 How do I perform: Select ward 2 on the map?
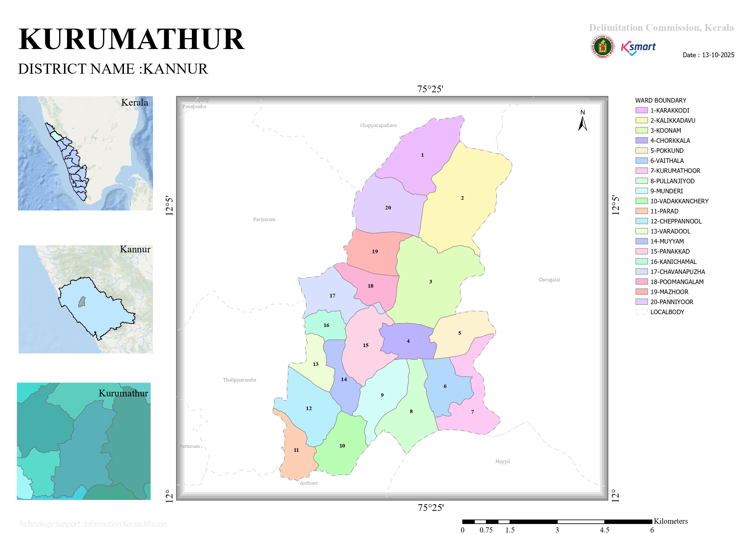(462, 198)
